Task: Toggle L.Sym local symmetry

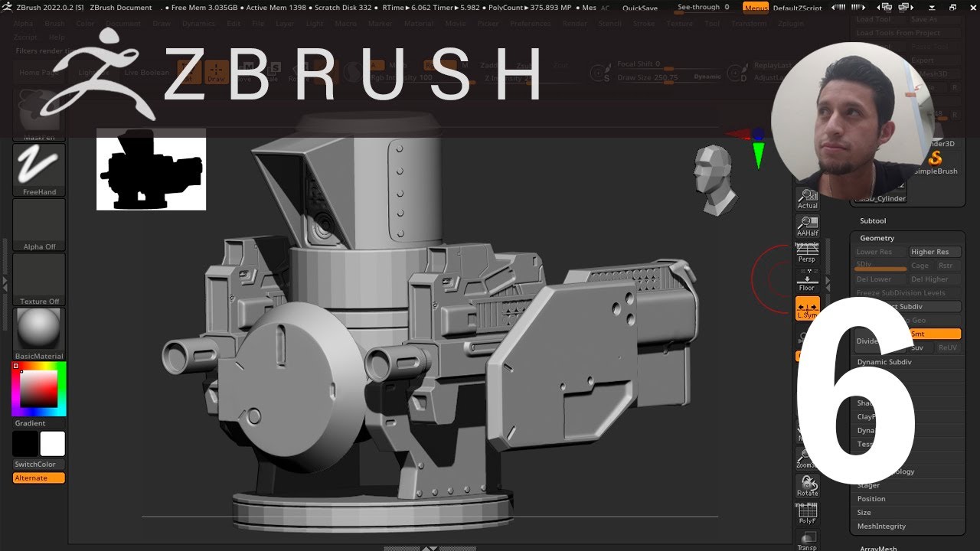Action: pyautogui.click(x=808, y=308)
